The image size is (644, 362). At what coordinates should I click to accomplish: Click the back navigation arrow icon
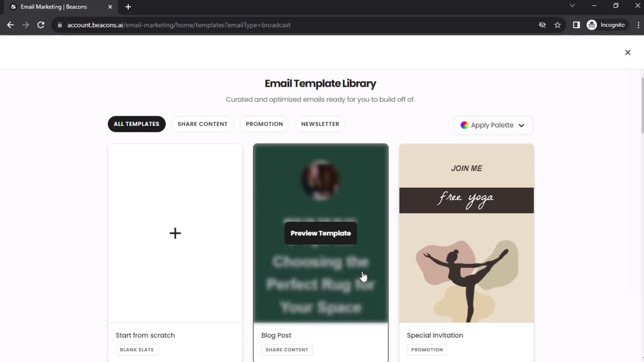click(x=11, y=25)
